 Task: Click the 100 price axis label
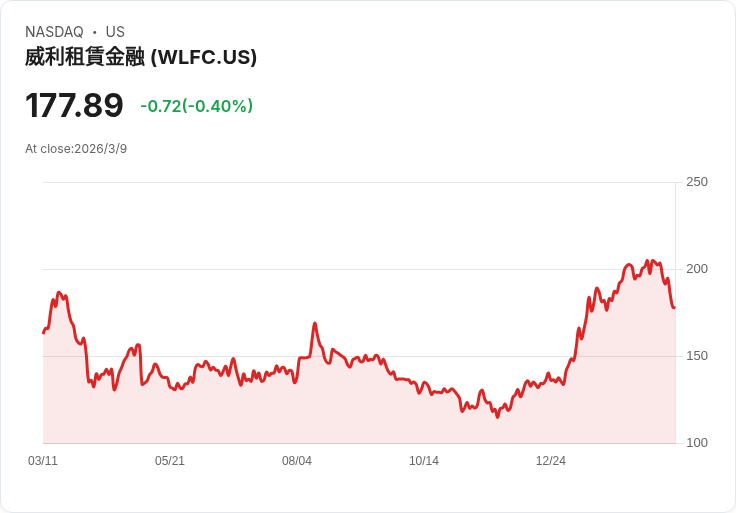click(697, 443)
